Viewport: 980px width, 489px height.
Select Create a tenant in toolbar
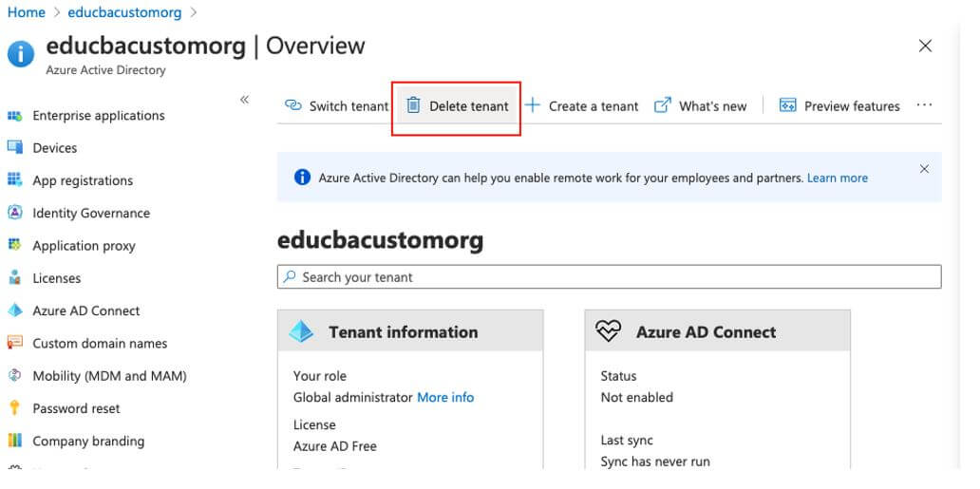pyautogui.click(x=582, y=106)
